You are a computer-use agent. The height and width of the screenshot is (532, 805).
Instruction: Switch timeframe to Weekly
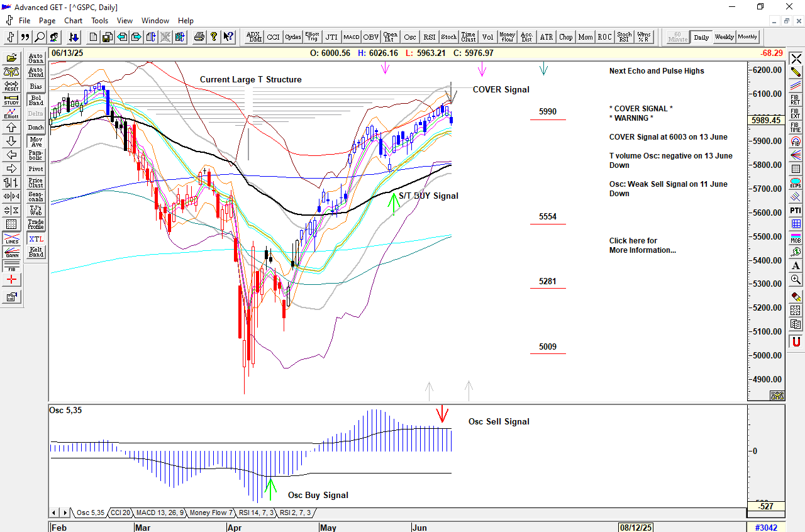click(724, 37)
